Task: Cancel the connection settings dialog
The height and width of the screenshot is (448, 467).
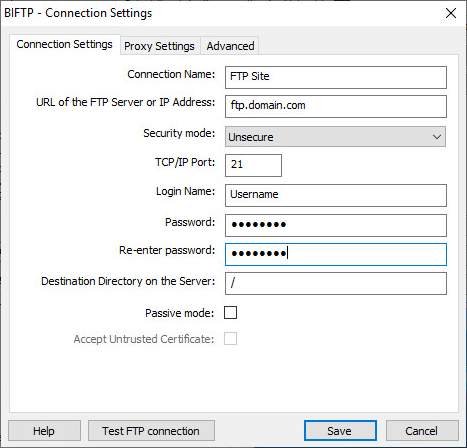Action: pos(422,431)
